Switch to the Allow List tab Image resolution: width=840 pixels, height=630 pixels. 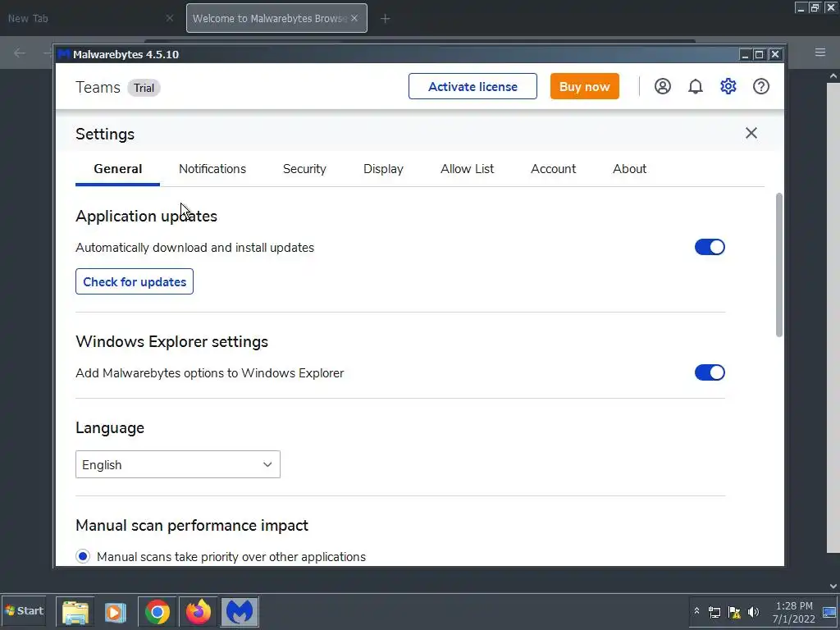click(x=467, y=169)
